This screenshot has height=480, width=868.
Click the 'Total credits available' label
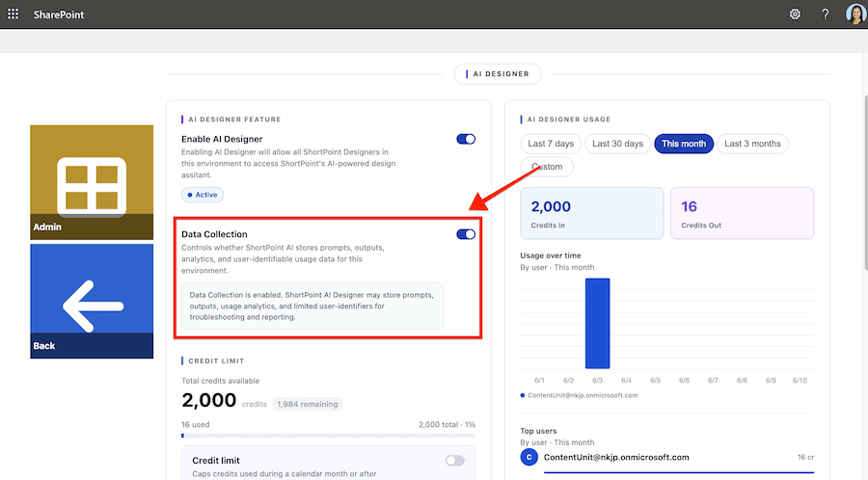220,381
